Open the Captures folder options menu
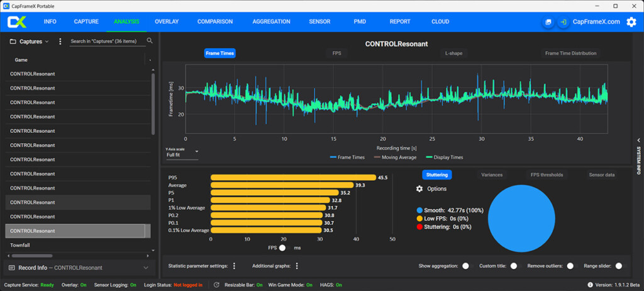 pos(60,42)
